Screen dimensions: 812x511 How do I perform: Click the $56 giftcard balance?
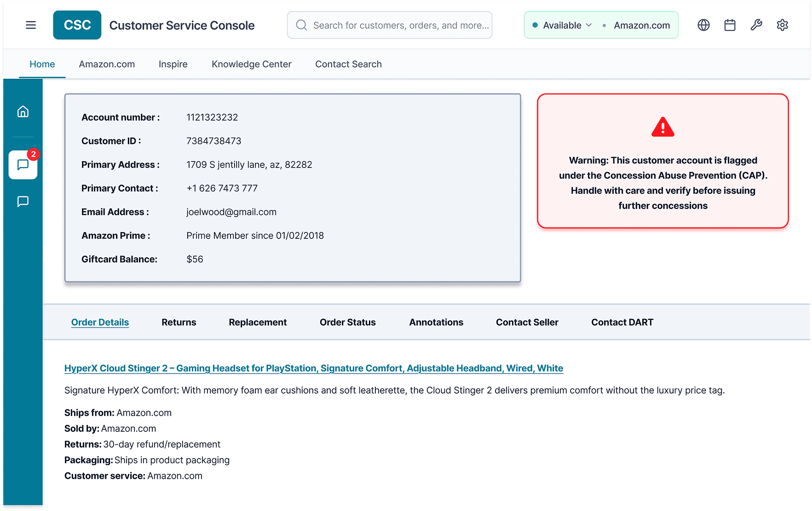click(x=195, y=259)
